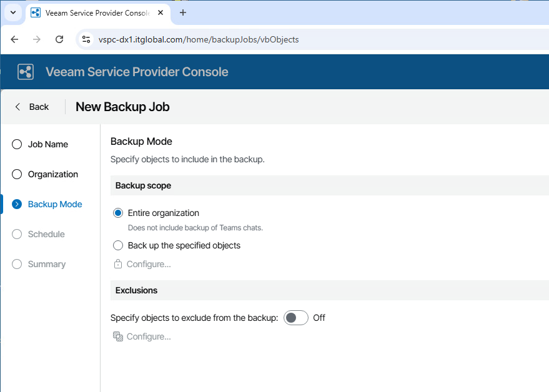549x392 pixels.
Task: Select Back up the specified objects option
Action: click(x=118, y=245)
